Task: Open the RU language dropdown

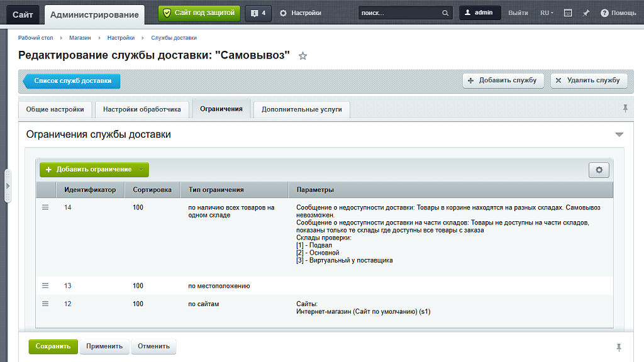Action: 547,13
